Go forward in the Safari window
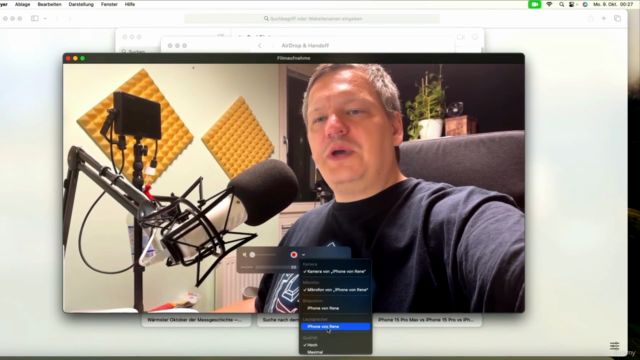This screenshot has height=360, width=640. 70,18
